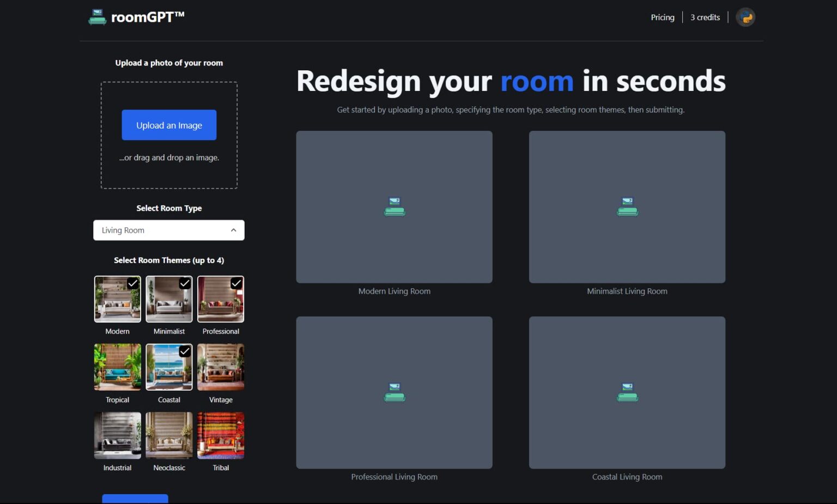Click the printer icon in Coastal Living Room placeholder
The width and height of the screenshot is (837, 504).
click(627, 392)
